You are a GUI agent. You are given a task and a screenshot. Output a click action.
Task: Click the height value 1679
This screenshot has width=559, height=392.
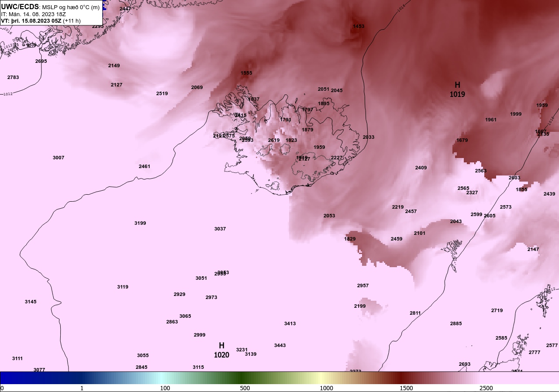[x=462, y=140]
